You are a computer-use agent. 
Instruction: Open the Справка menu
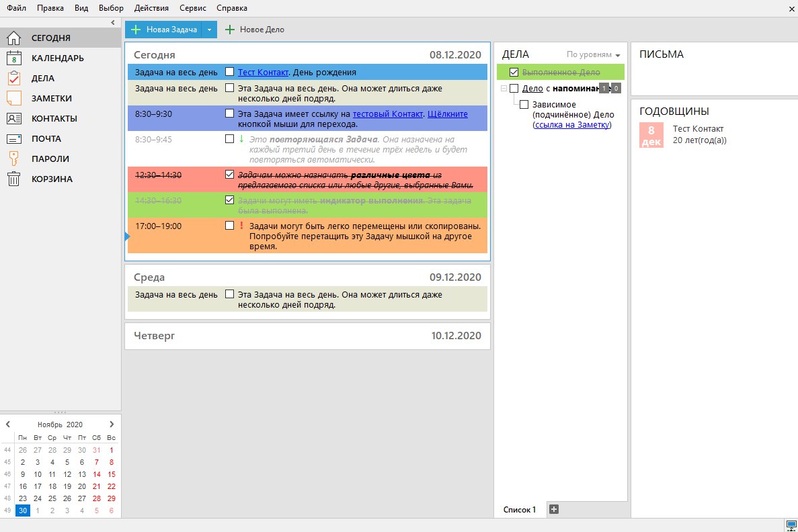click(x=231, y=8)
